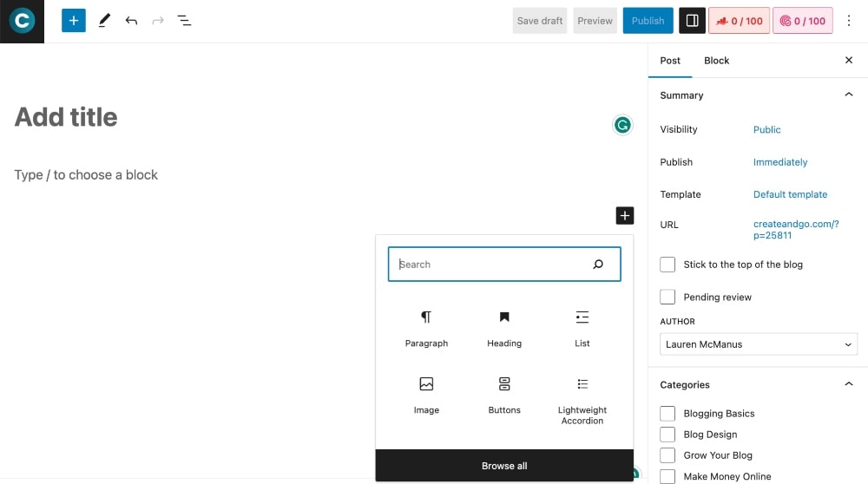Click Browse all blocks
The height and width of the screenshot is (484, 868).
pos(504,466)
